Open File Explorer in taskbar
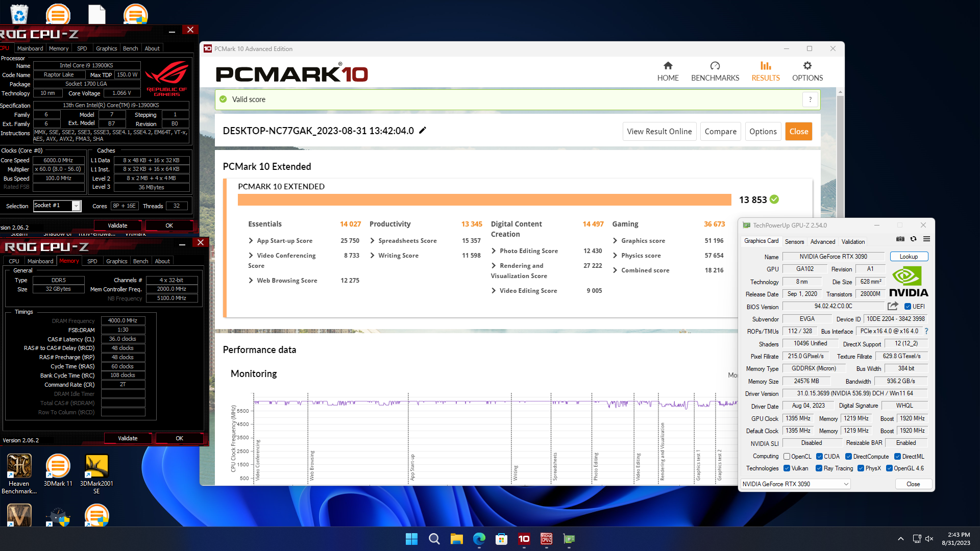Viewport: 980px width, 551px height. pos(456,539)
